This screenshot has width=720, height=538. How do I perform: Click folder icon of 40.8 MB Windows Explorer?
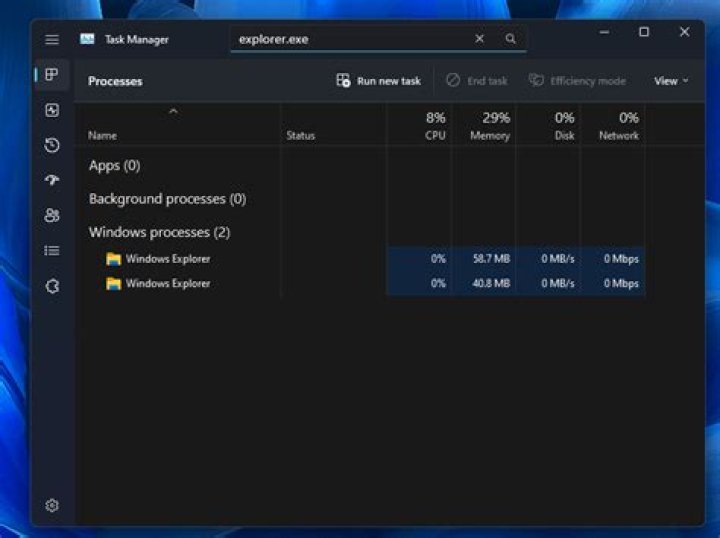pyautogui.click(x=113, y=284)
